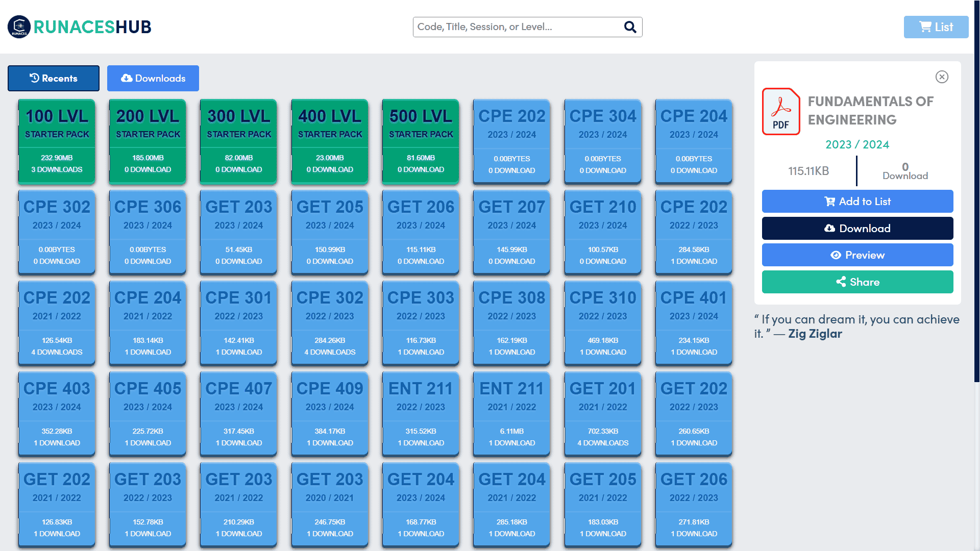Select GET 204 2021/2022 card
The image size is (980, 551).
point(512,505)
